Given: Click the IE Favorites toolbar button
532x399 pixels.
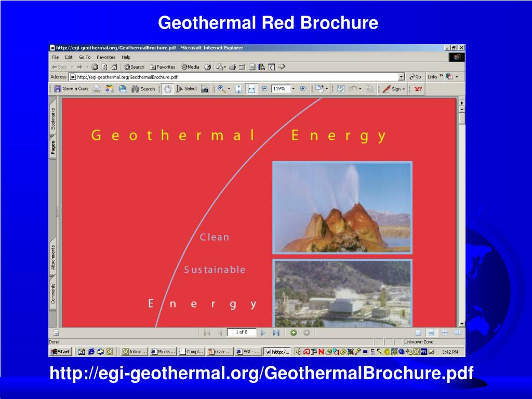Looking at the screenshot, I should 163,67.
